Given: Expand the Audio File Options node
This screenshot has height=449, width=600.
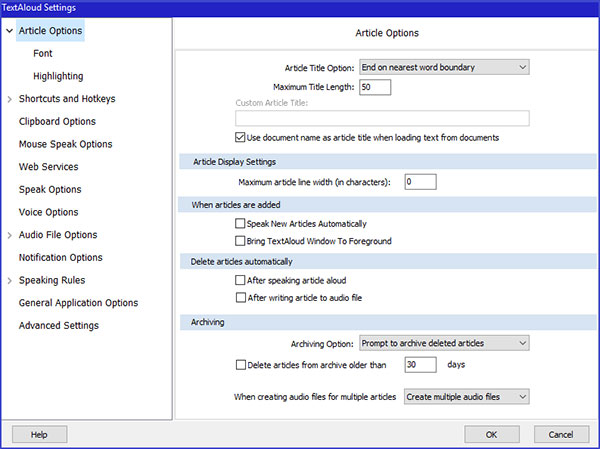Looking at the screenshot, I should coord(10,235).
